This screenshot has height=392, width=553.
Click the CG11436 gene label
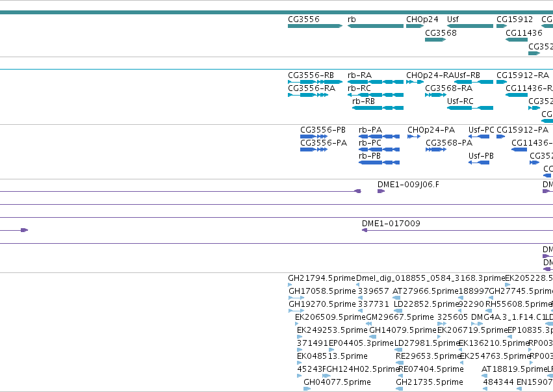pyautogui.click(x=524, y=33)
